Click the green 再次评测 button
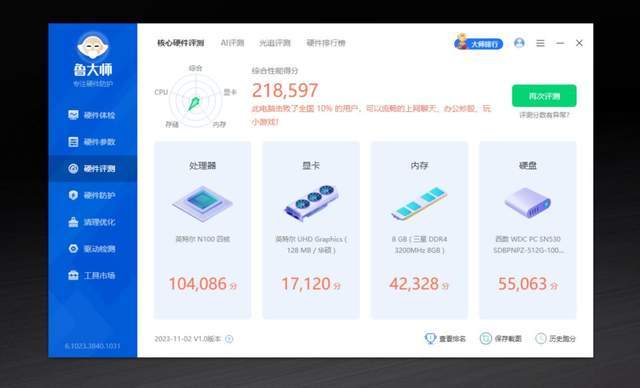This screenshot has height=388, width=640. pos(544,96)
